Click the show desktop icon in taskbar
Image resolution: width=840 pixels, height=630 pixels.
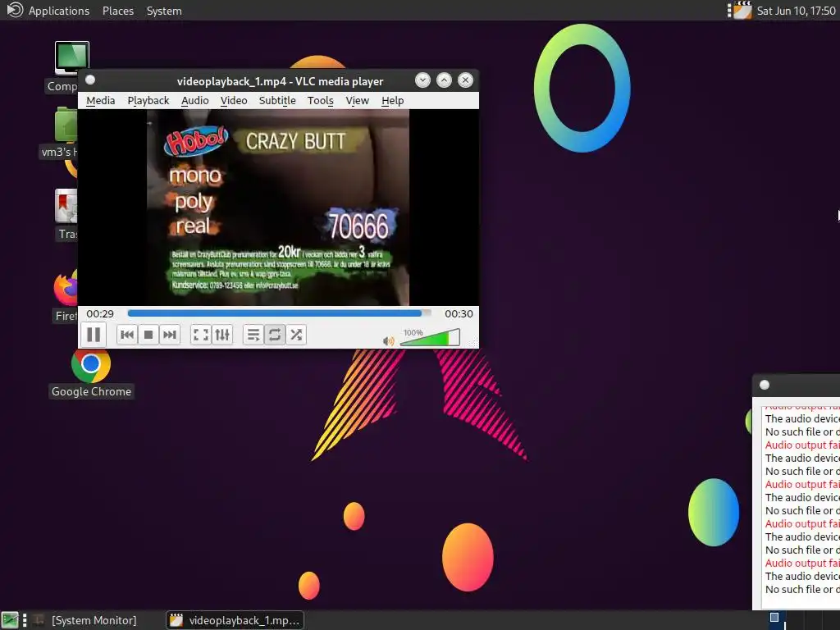point(10,620)
